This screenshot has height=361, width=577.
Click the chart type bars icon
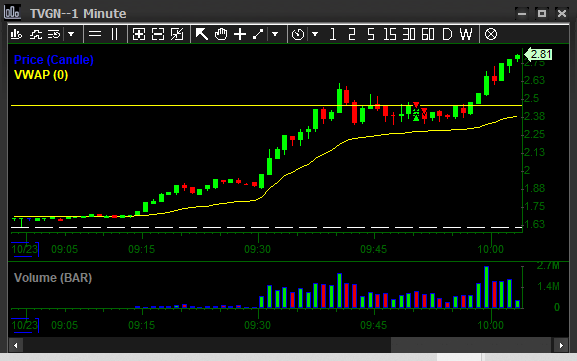16,35
